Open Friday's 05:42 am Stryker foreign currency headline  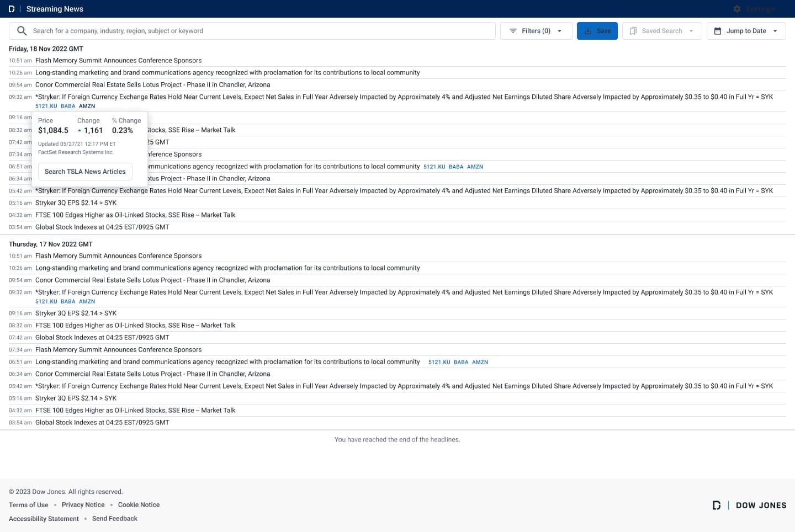coord(404,191)
